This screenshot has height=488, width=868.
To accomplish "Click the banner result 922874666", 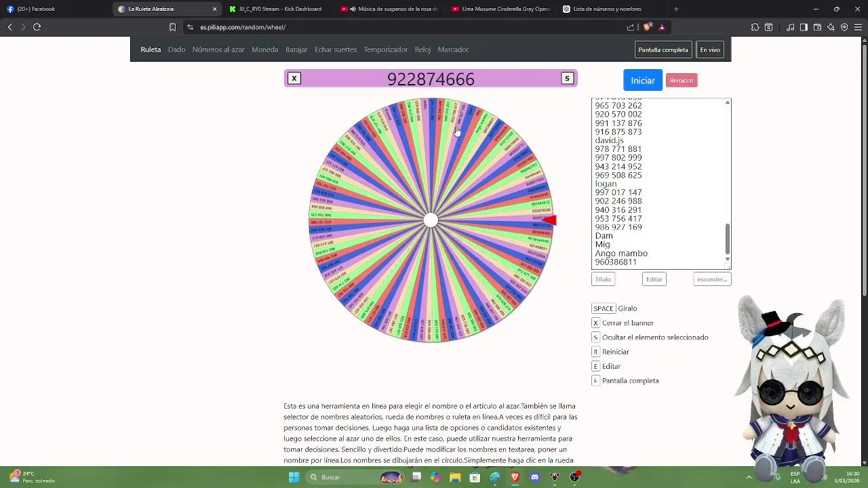I will tap(431, 79).
